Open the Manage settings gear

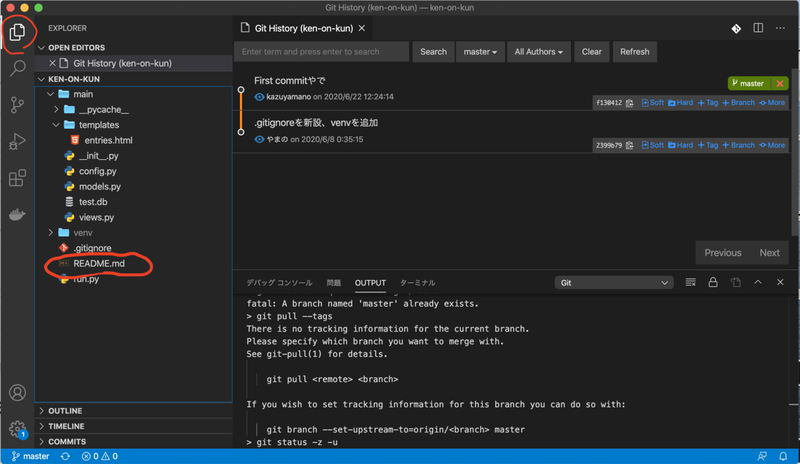pyautogui.click(x=17, y=429)
